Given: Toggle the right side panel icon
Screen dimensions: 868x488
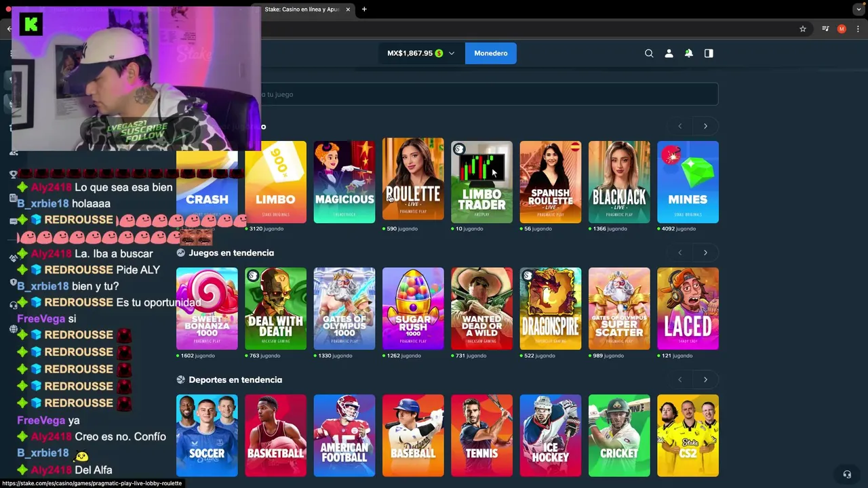Looking at the screenshot, I should pyautogui.click(x=709, y=54).
